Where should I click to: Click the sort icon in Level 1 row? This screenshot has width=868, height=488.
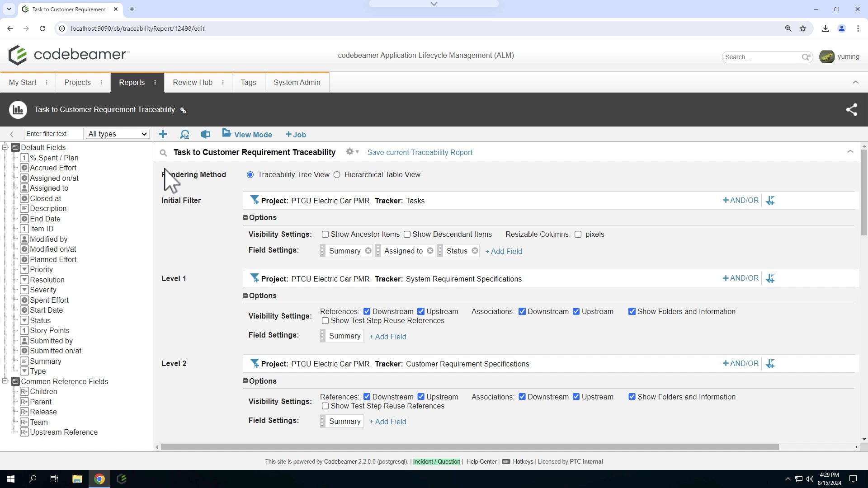[x=770, y=278]
